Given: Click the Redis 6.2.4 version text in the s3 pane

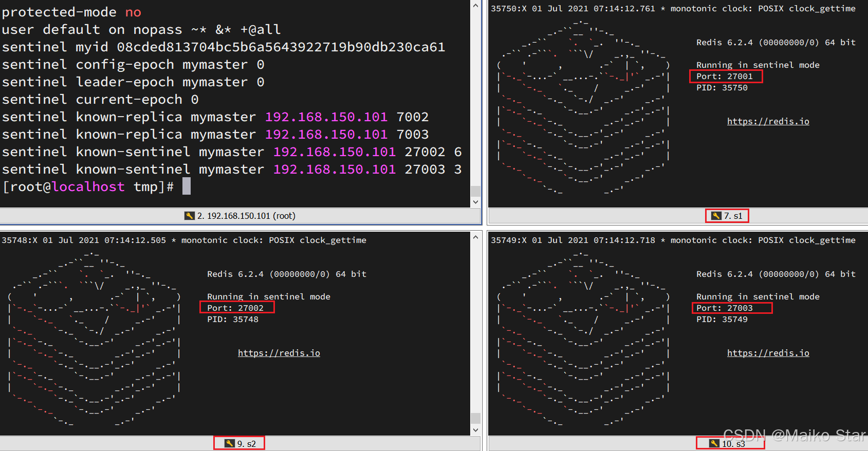Looking at the screenshot, I should tap(775, 274).
